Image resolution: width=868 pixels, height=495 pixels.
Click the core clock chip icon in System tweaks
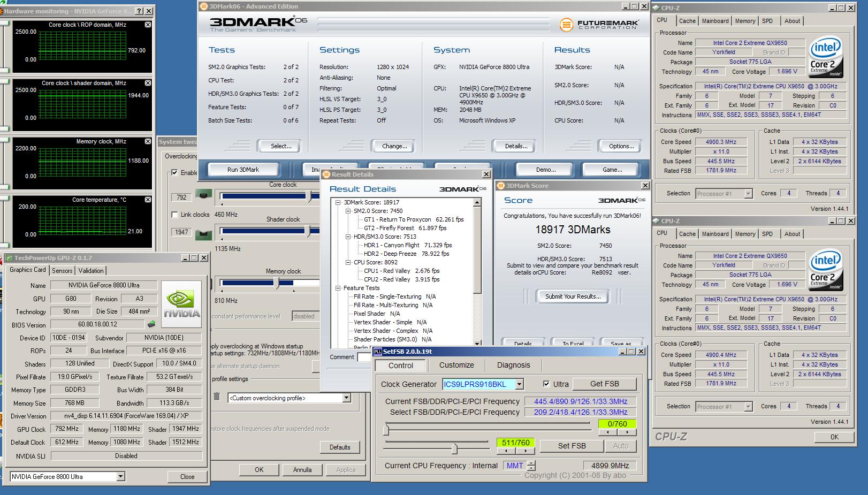203,195
